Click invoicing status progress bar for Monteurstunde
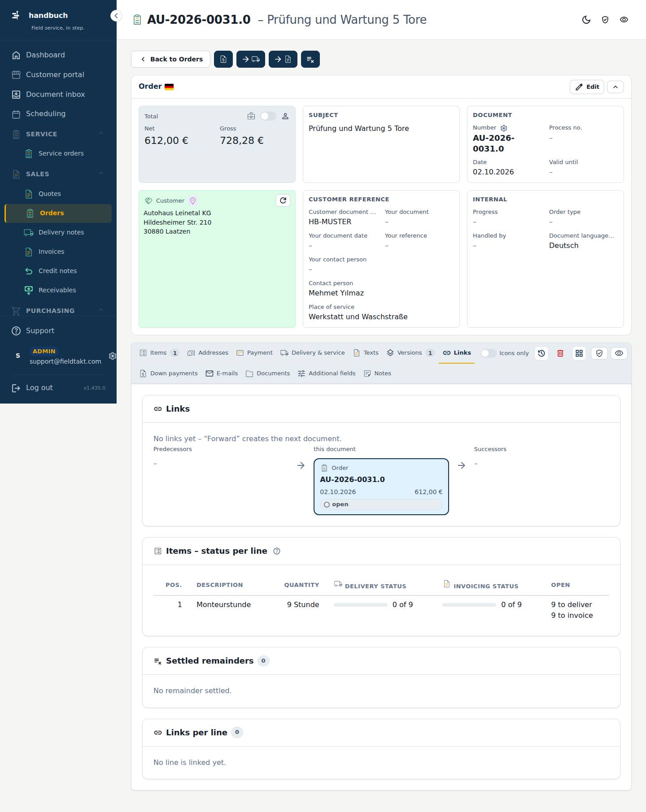Image resolution: width=646 pixels, height=812 pixels. tap(469, 605)
